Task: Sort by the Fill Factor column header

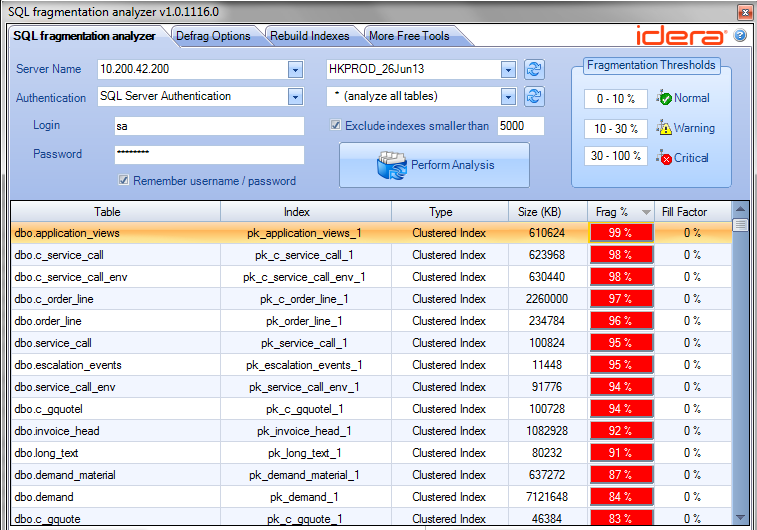Action: pyautogui.click(x=693, y=212)
